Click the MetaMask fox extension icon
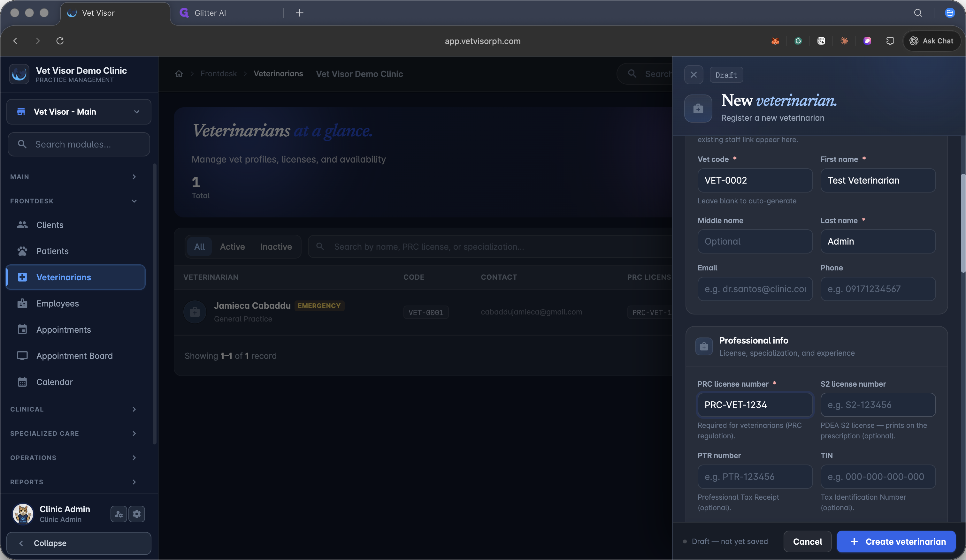 pos(775,41)
